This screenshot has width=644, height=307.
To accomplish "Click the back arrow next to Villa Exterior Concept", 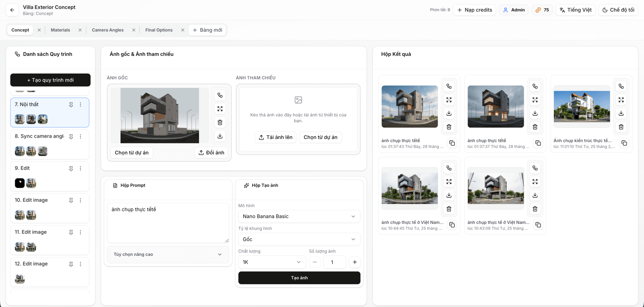I will [x=12, y=10].
